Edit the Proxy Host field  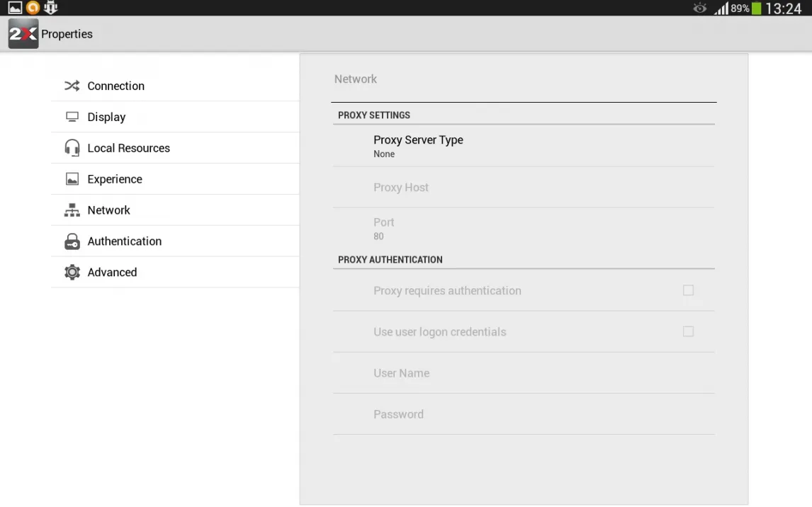524,187
